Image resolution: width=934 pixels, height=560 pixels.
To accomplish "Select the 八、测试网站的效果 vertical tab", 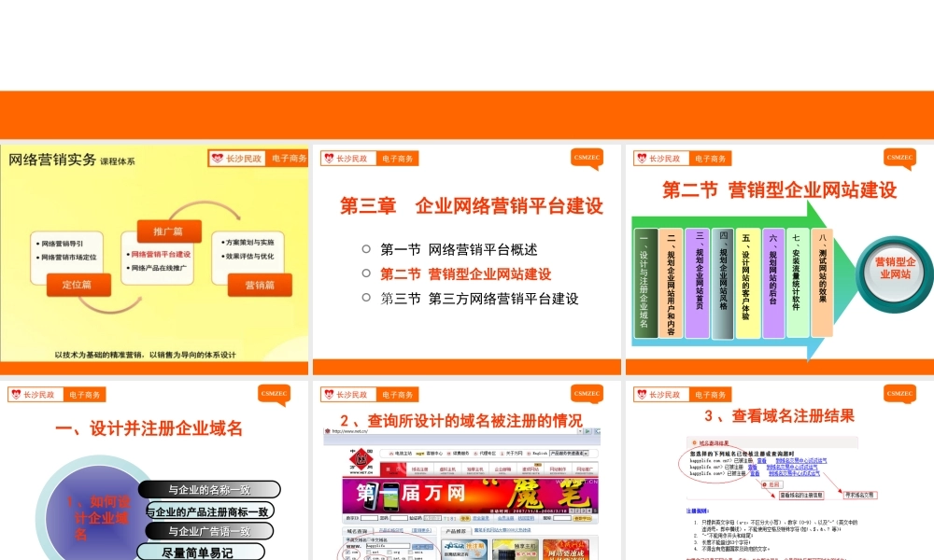I will pyautogui.click(x=822, y=282).
